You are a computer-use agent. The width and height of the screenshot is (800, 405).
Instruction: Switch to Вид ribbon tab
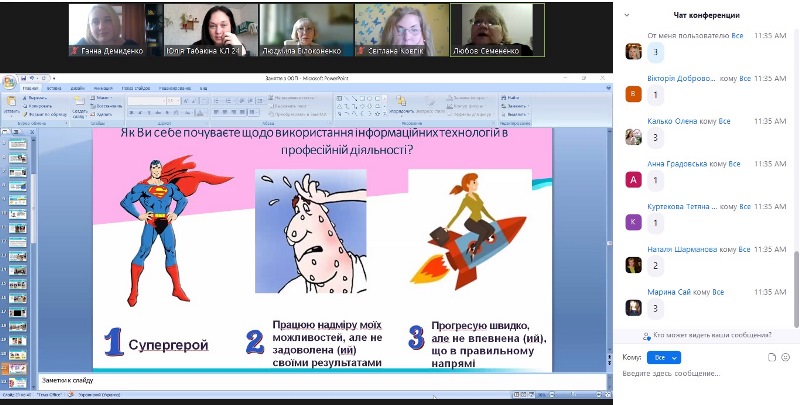204,88
